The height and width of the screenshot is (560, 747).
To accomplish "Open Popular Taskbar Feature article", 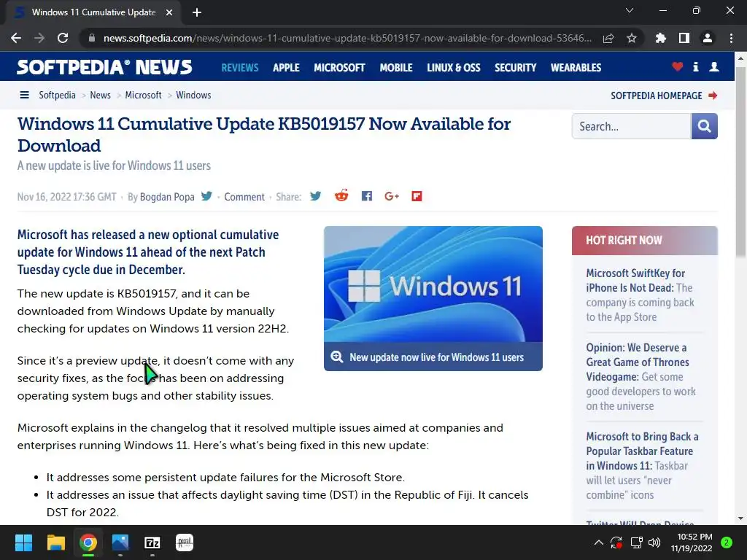I will [x=642, y=465].
